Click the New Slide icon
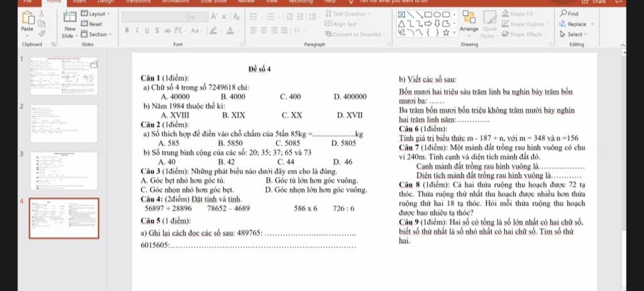 [70, 17]
